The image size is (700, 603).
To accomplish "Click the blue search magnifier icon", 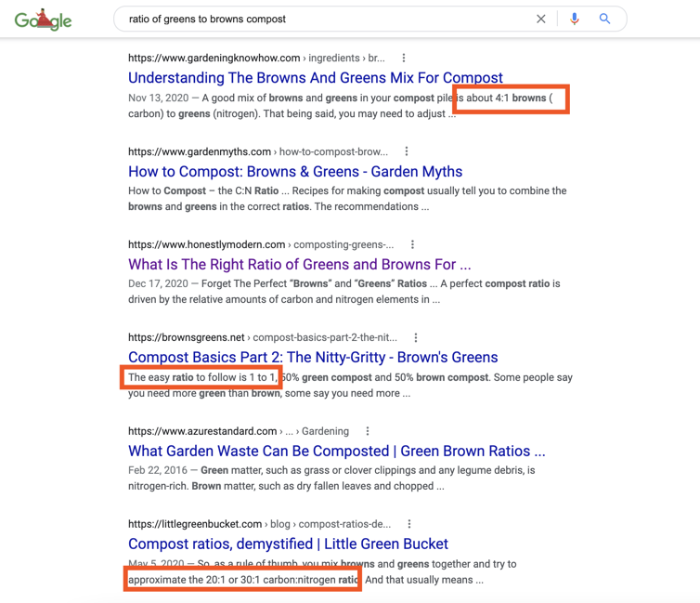I will tap(605, 19).
